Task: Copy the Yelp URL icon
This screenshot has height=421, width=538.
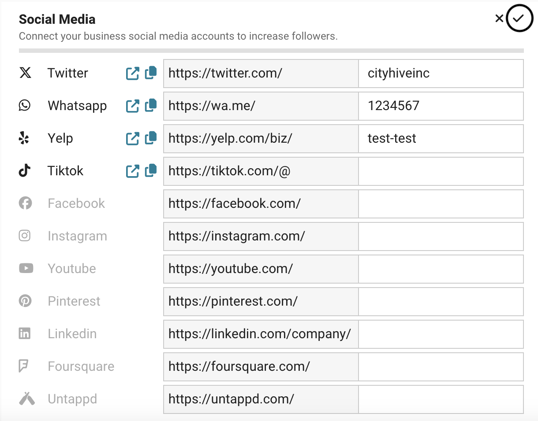Action: pos(151,138)
